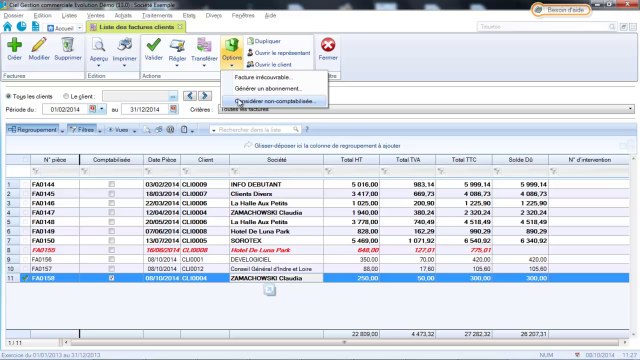Click Ouvrir le représentant
640x360 pixels.
(x=278, y=53)
